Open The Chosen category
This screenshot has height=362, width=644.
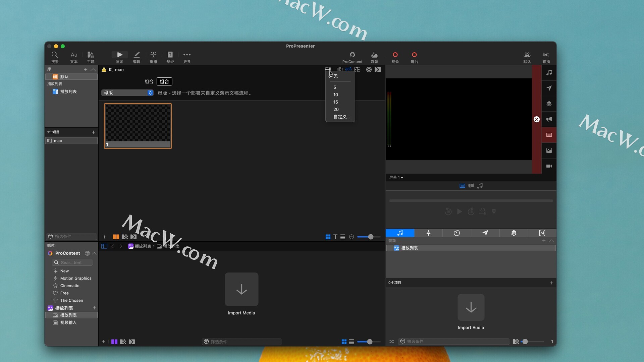coord(72,300)
